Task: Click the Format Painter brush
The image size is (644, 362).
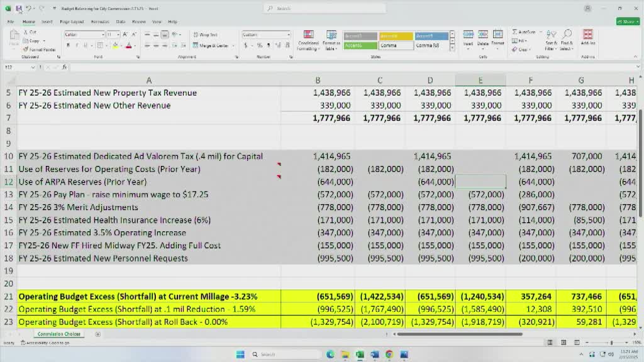Action: (x=25, y=49)
